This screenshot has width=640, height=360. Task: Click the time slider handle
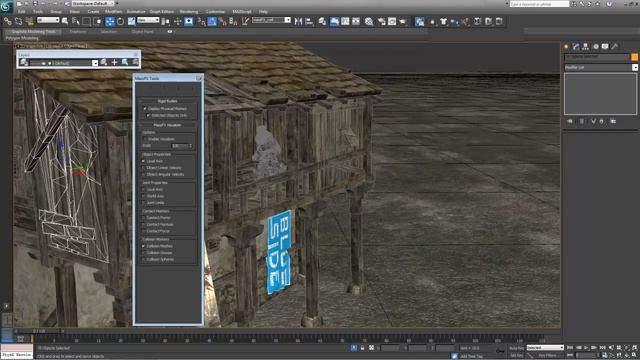39,331
